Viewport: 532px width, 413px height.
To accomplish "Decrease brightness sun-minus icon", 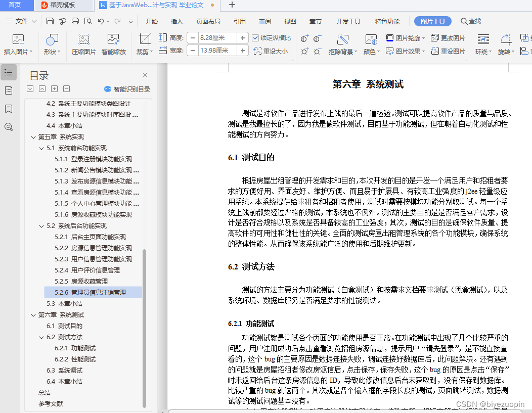I will 317,52.
